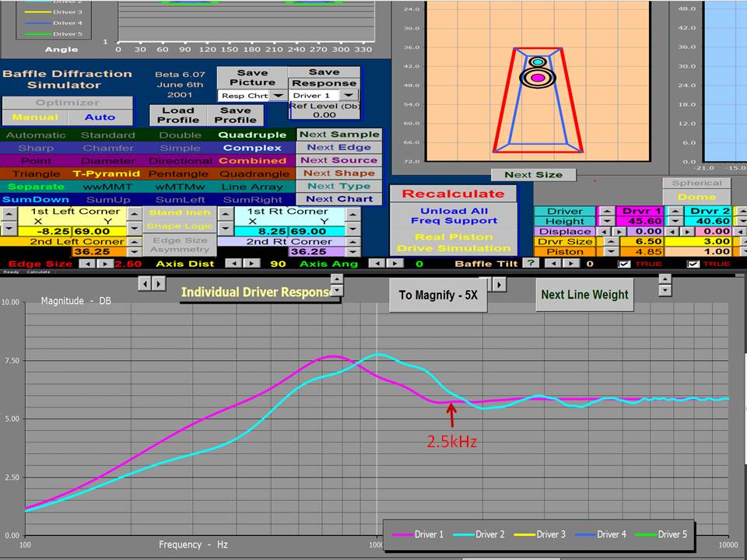Open the Resp Chrt dropdown
Screen dimensions: 747x560
(x=279, y=96)
